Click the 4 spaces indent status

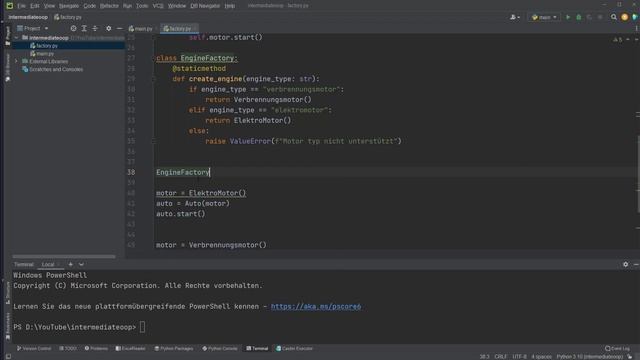tap(541, 357)
